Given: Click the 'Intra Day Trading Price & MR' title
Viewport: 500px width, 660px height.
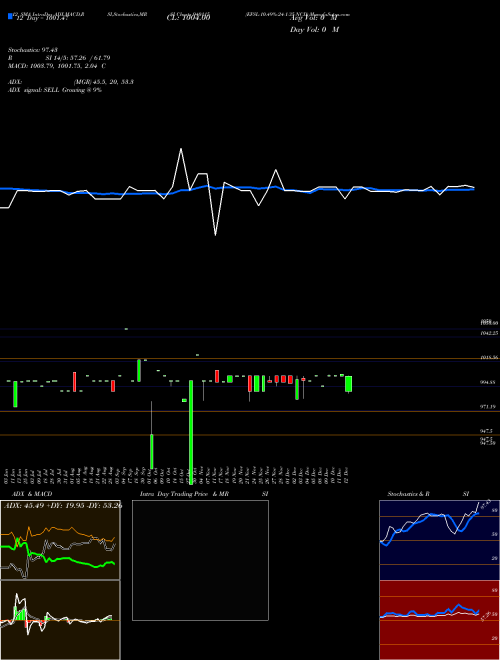Looking at the screenshot, I should pyautogui.click(x=184, y=494).
